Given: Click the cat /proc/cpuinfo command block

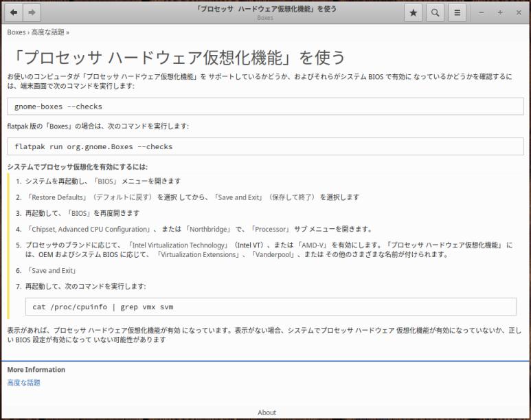Looking at the screenshot, I should tap(271, 307).
